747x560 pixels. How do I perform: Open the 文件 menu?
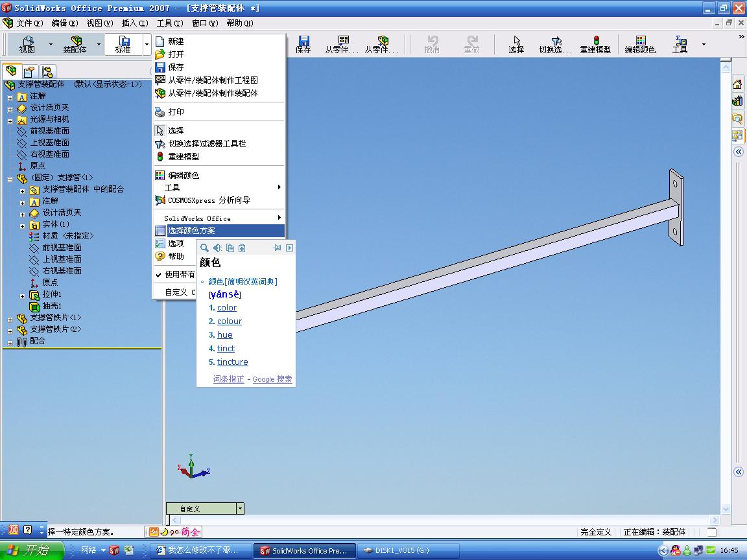coord(30,23)
